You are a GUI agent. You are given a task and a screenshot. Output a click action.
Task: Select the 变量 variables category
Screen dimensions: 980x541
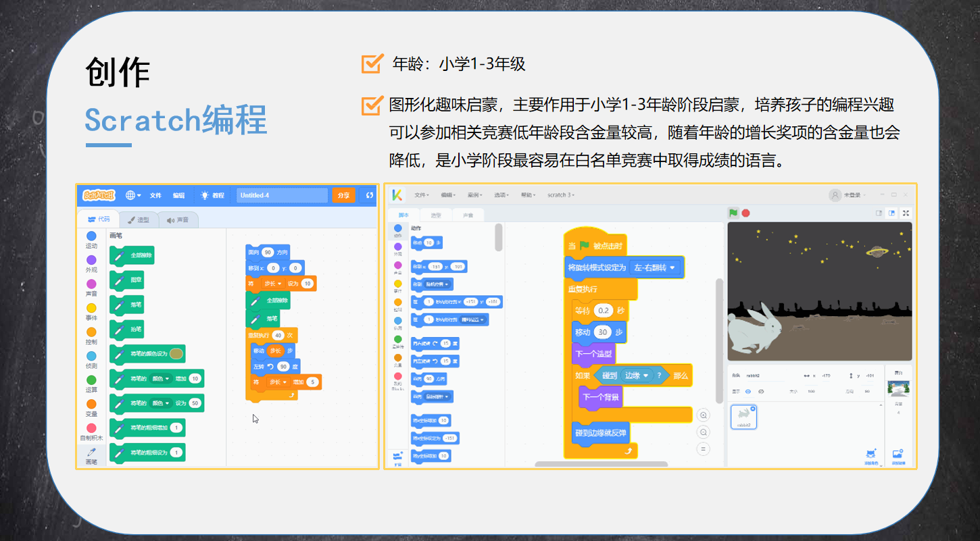91,409
